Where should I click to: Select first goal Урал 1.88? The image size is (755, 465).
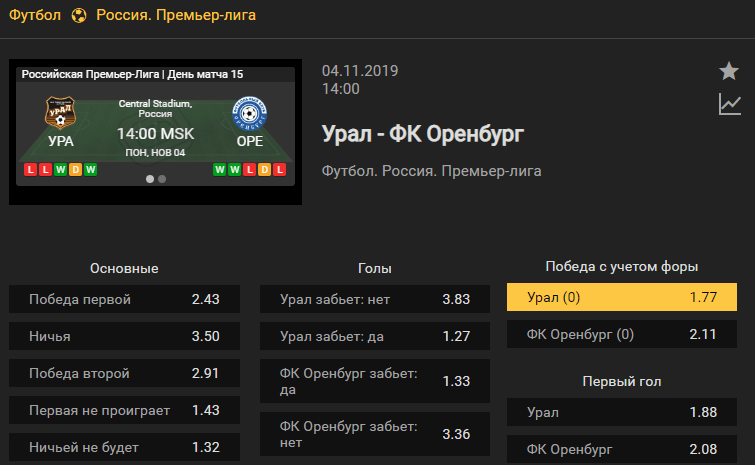(x=622, y=412)
